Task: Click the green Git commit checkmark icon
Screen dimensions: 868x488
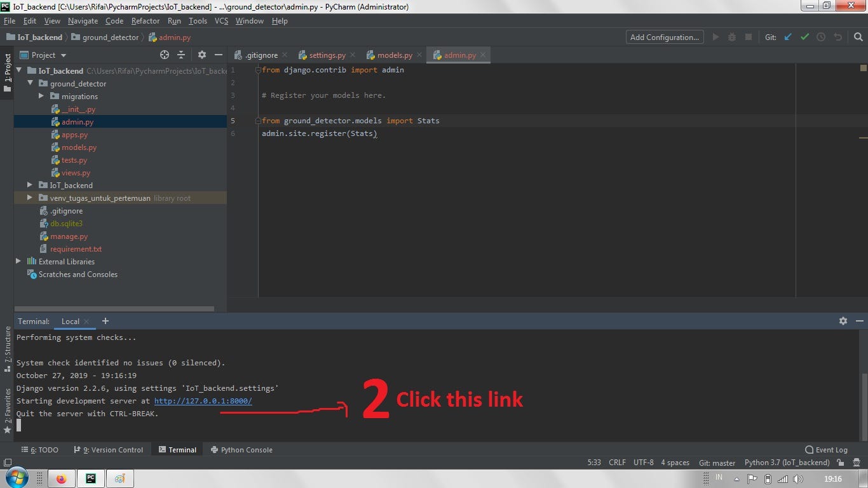Action: (804, 37)
